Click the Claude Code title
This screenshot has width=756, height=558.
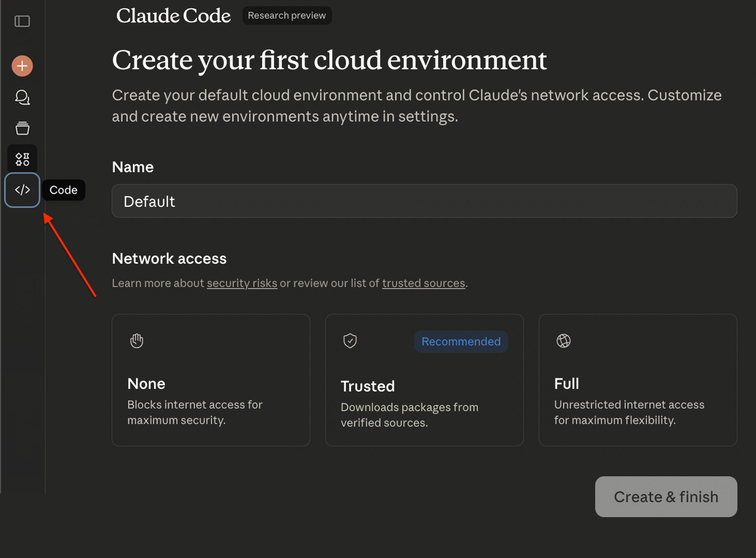pyautogui.click(x=173, y=16)
